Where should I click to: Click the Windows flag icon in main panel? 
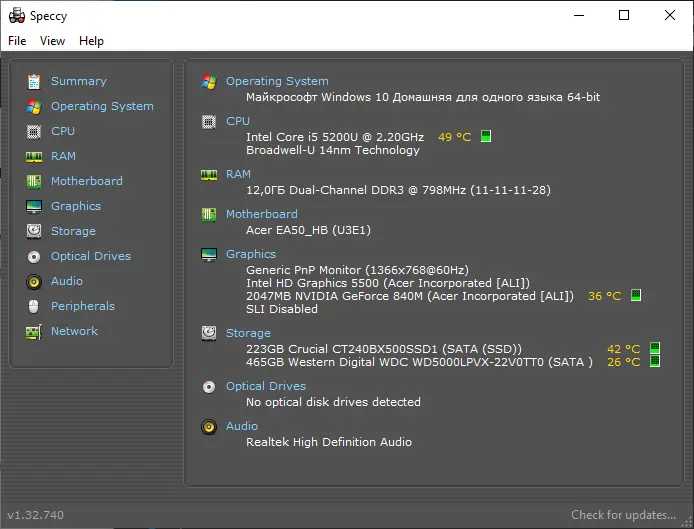pyautogui.click(x=209, y=82)
